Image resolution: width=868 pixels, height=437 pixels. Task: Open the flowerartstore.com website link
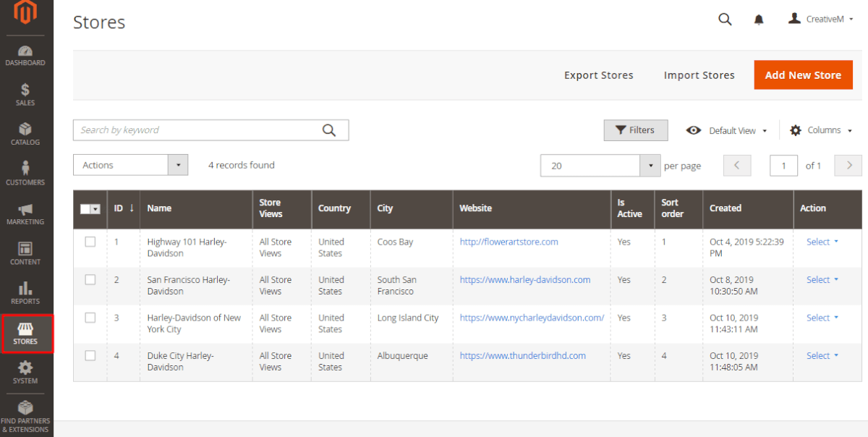[x=509, y=242]
